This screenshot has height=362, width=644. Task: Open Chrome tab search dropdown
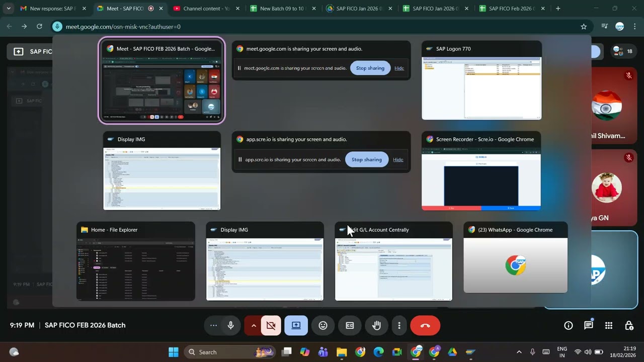[x=9, y=9]
